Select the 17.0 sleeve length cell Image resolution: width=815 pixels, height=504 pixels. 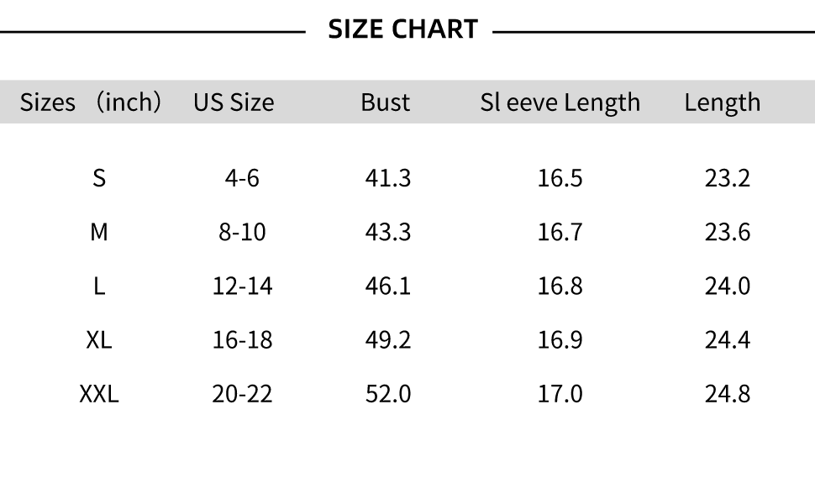coord(560,393)
